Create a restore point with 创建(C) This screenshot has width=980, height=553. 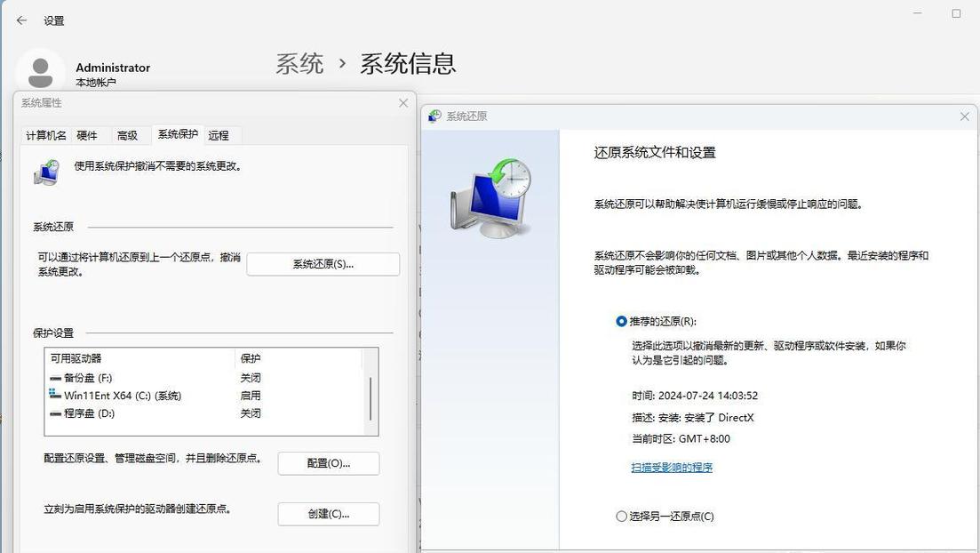pyautogui.click(x=329, y=514)
